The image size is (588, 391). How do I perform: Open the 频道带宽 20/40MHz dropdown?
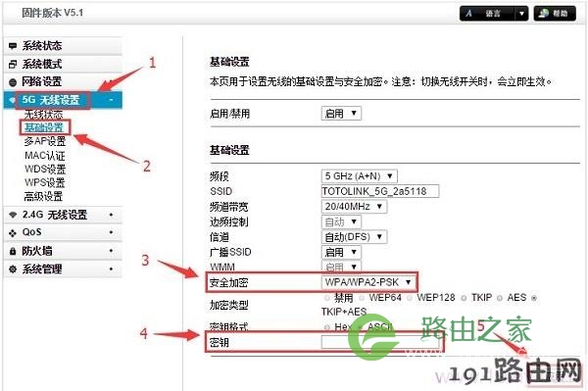point(354,206)
